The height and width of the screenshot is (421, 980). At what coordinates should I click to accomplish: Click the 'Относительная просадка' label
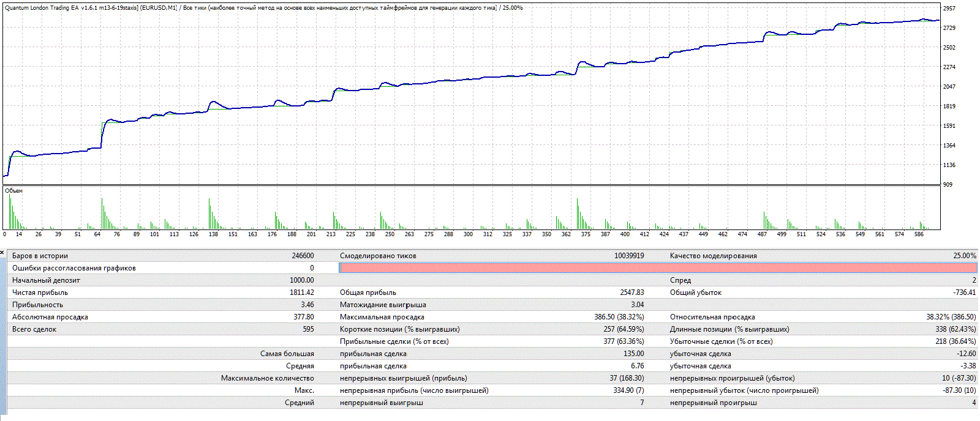712,317
